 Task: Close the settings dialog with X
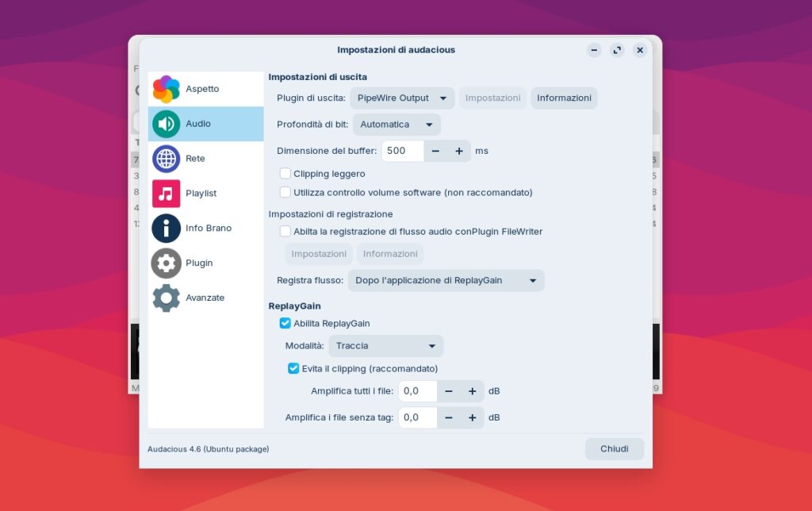640,50
